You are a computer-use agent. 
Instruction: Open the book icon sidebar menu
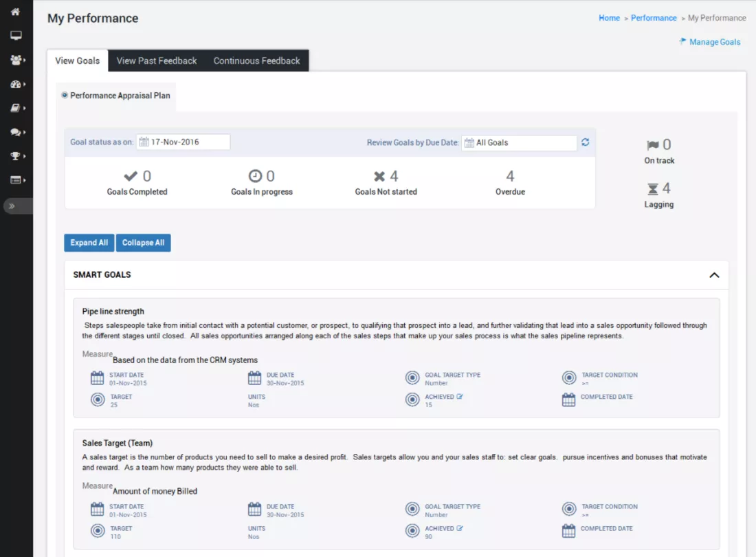pos(16,108)
